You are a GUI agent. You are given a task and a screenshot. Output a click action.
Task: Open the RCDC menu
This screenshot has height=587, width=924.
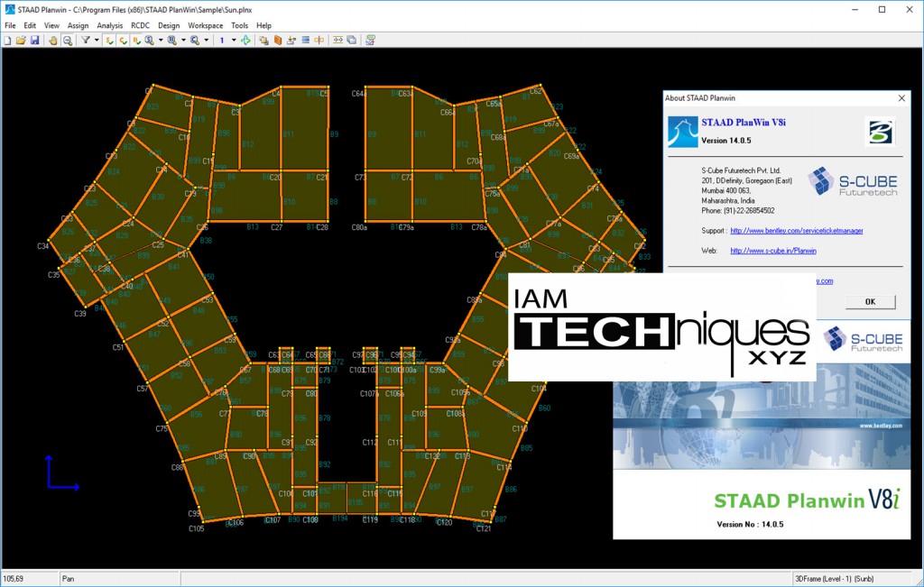click(140, 25)
